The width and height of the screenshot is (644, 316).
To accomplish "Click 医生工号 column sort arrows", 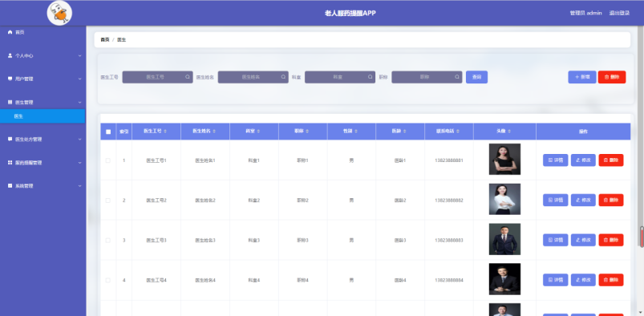I will click(x=165, y=131).
